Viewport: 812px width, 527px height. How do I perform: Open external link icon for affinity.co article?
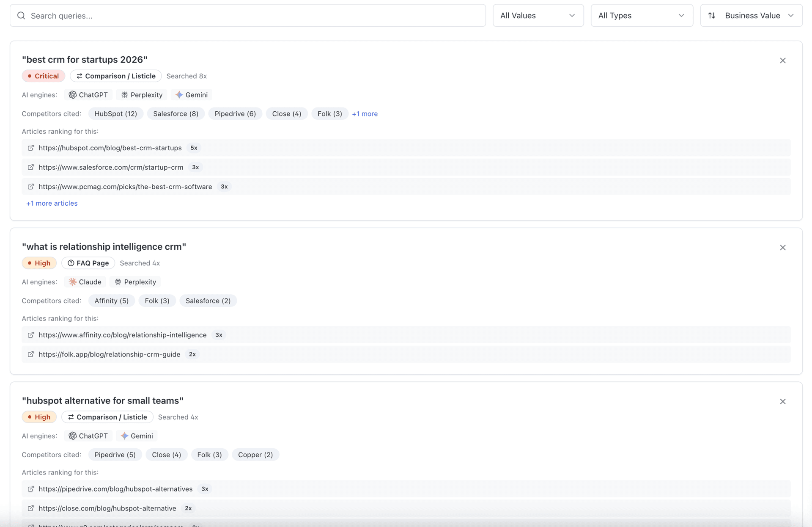coord(31,335)
